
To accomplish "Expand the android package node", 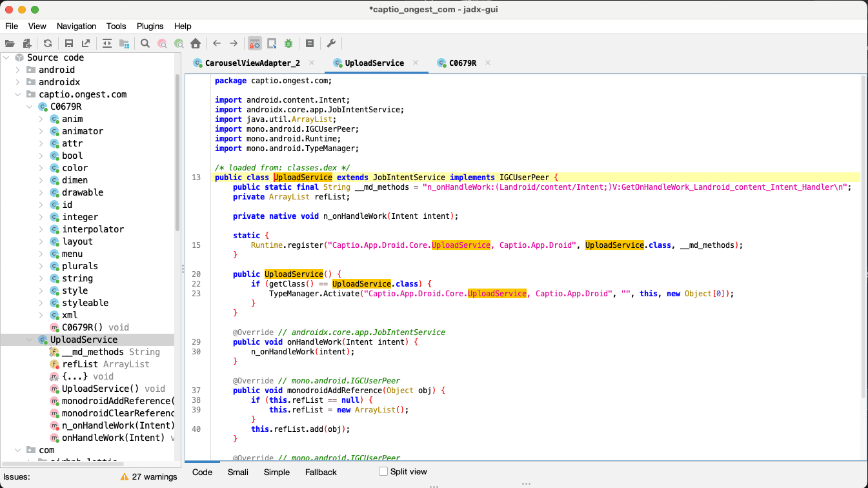I will (x=17, y=70).
